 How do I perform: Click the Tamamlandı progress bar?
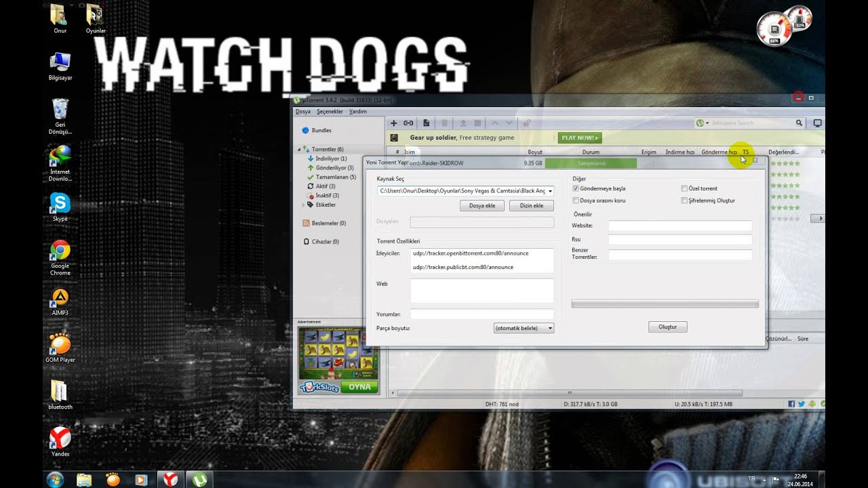click(591, 163)
